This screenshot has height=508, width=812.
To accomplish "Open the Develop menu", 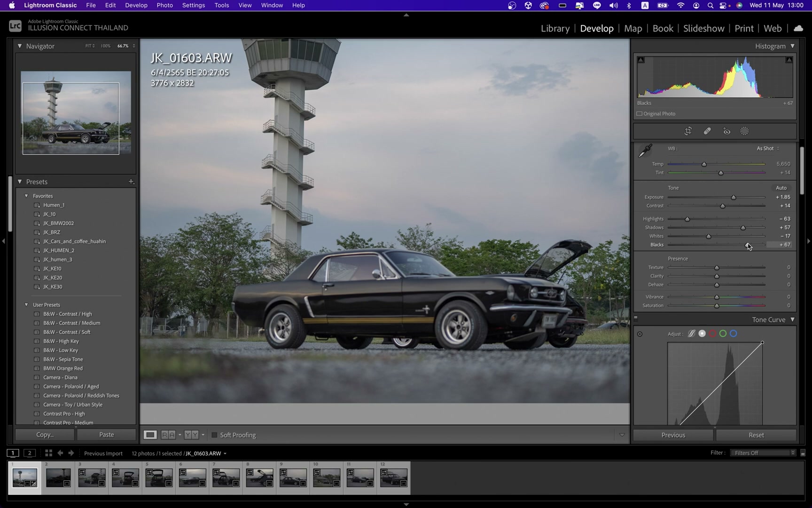I will tap(136, 6).
